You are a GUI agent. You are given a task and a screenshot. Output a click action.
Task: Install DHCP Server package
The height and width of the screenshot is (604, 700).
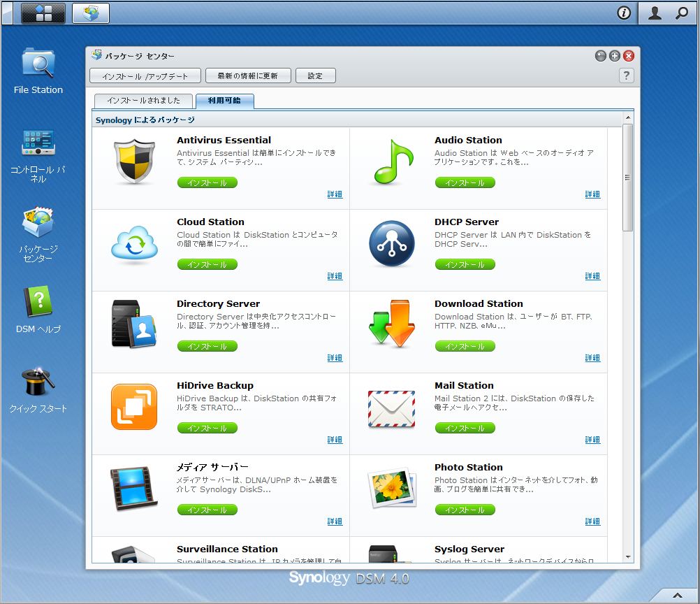465,264
